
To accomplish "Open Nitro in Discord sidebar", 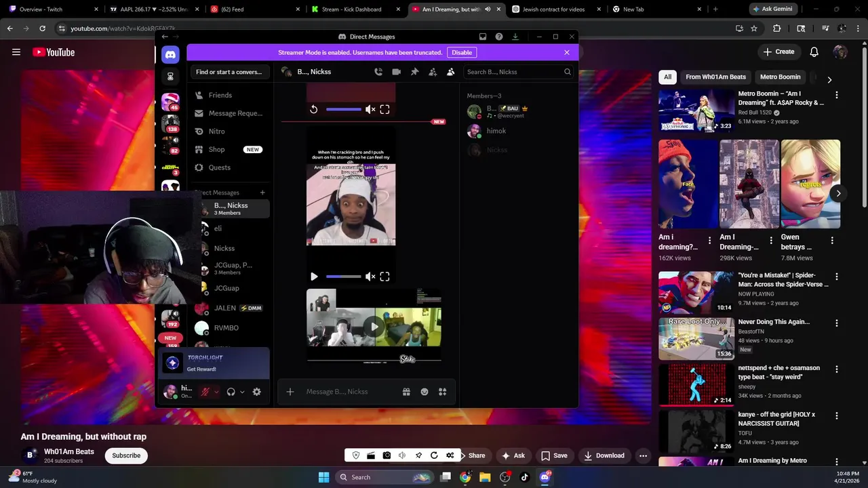I will [230, 131].
